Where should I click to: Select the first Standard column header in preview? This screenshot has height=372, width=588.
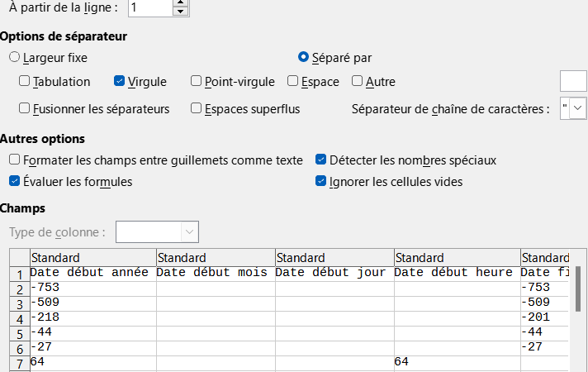(93, 258)
